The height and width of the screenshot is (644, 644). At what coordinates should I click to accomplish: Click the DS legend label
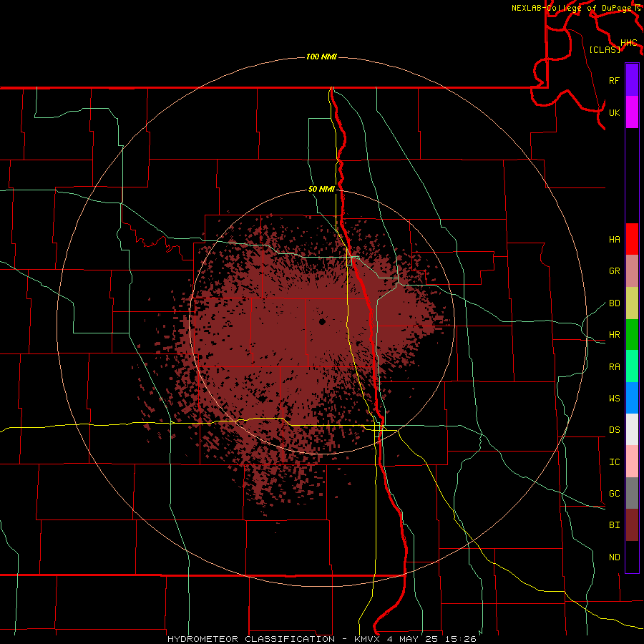(614, 430)
